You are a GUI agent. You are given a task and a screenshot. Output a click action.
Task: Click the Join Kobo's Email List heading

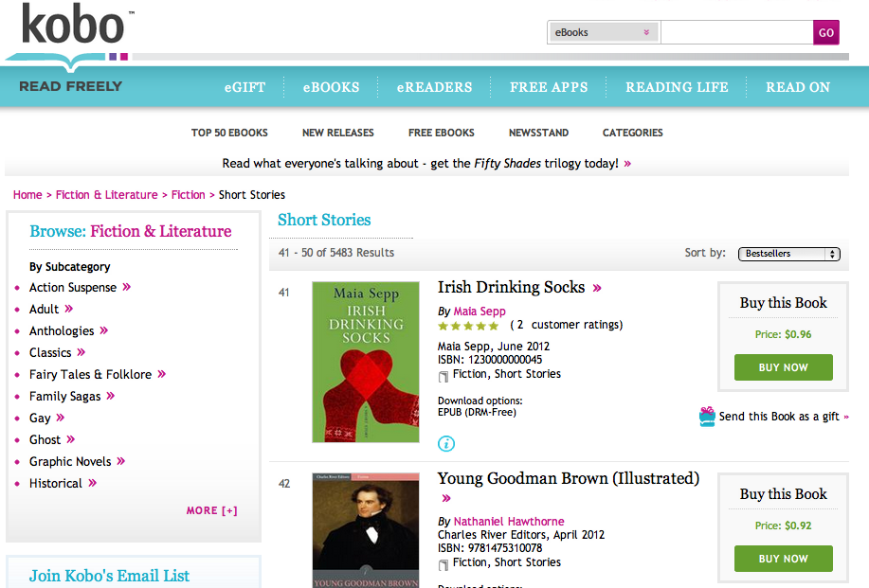pyautogui.click(x=109, y=576)
